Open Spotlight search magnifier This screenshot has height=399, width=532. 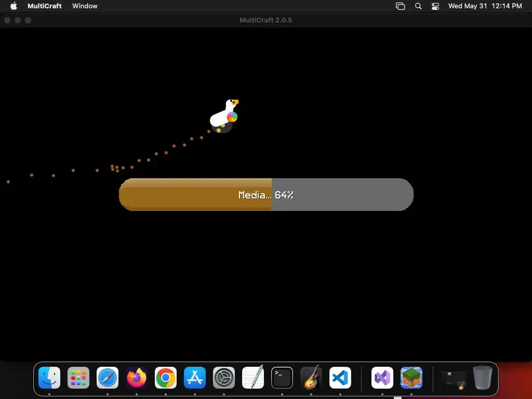(418, 6)
